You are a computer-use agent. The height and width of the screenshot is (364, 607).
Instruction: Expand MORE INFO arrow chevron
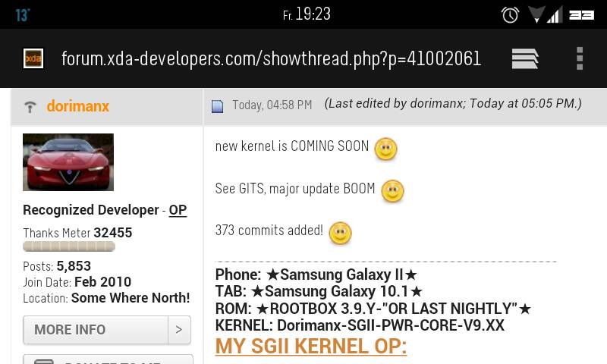pyautogui.click(x=179, y=330)
